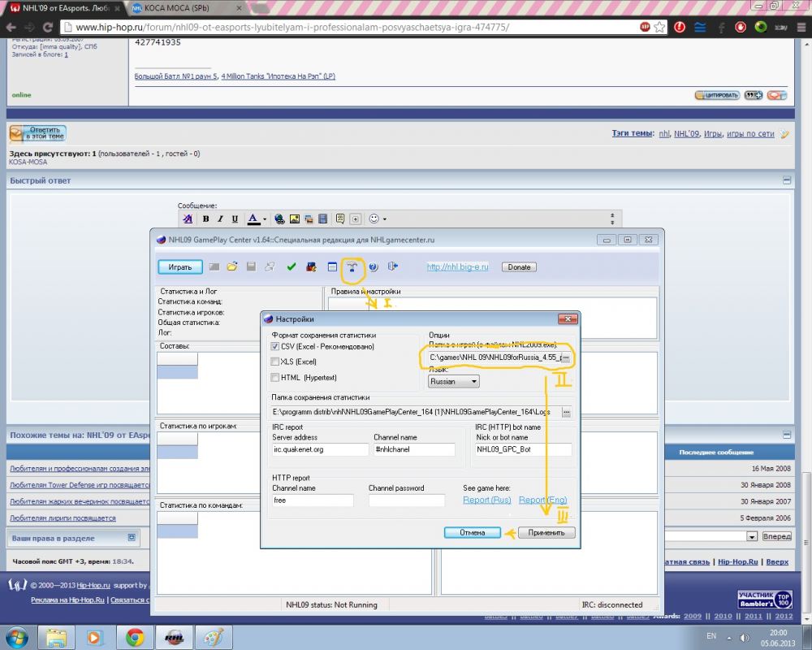
Task: Click the green checkmark icon in GamePlay Center toolbar
Action: 291,267
